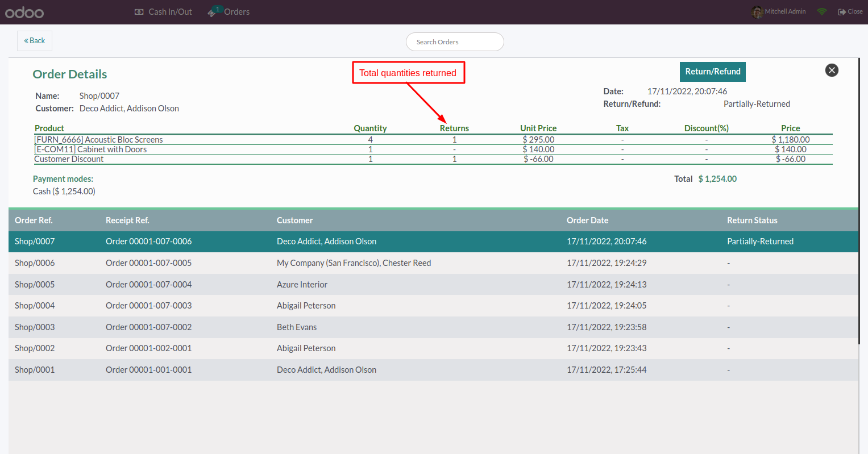Click the Receipt Ref. column header

[127, 220]
